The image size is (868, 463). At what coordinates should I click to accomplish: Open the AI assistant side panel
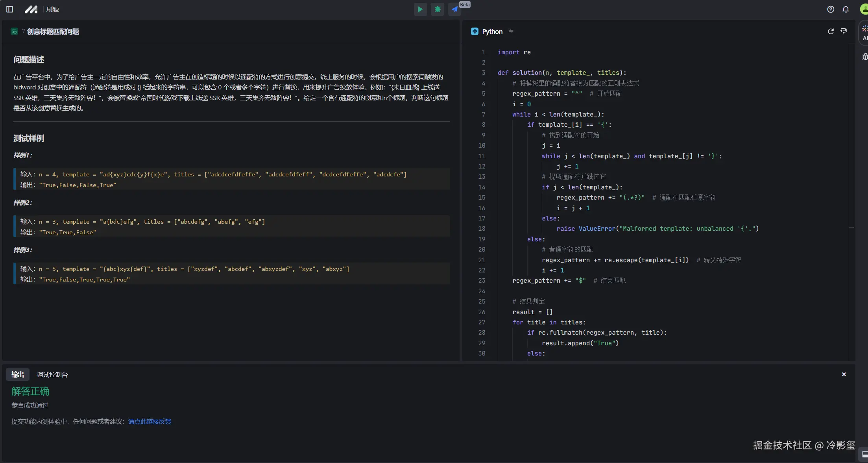pos(864,33)
